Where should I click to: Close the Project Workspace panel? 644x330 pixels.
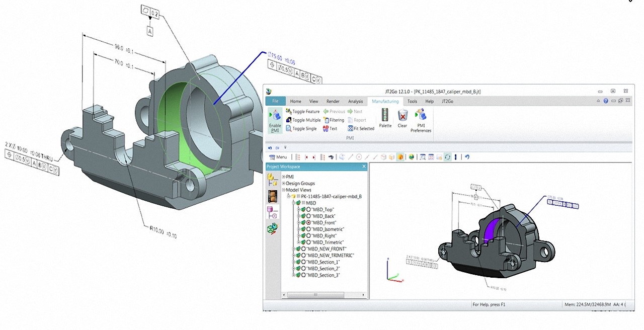(x=364, y=167)
